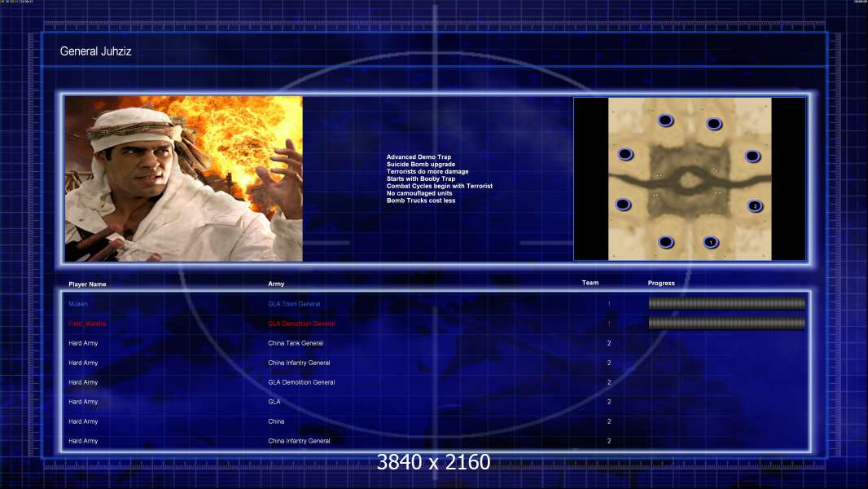Click MJawn's loading progress bar
This screenshot has height=489, width=868.
pyautogui.click(x=727, y=303)
